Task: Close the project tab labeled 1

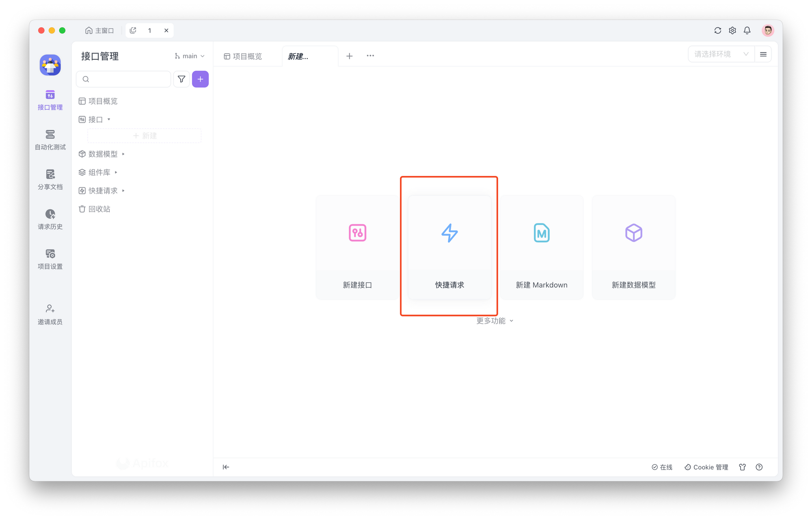Action: click(x=166, y=30)
